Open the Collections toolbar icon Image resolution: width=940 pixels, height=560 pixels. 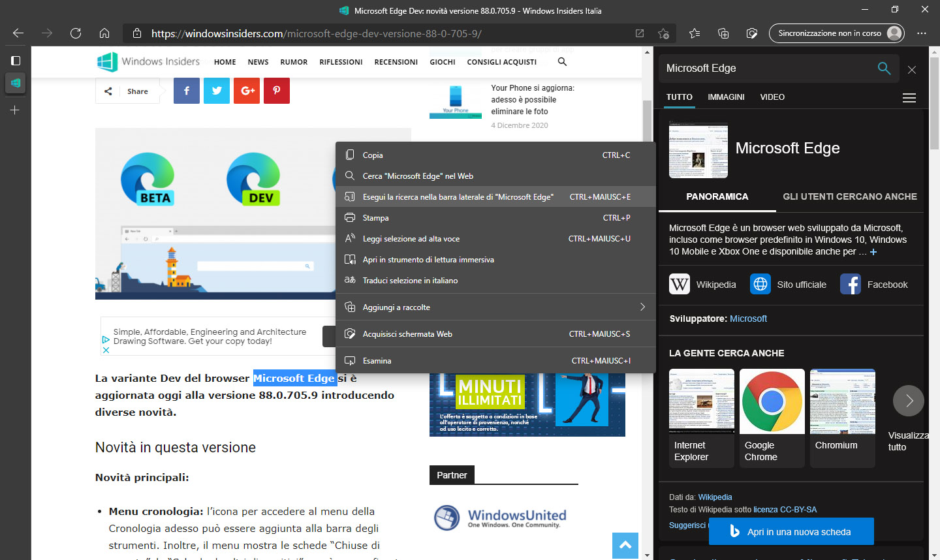(x=723, y=33)
